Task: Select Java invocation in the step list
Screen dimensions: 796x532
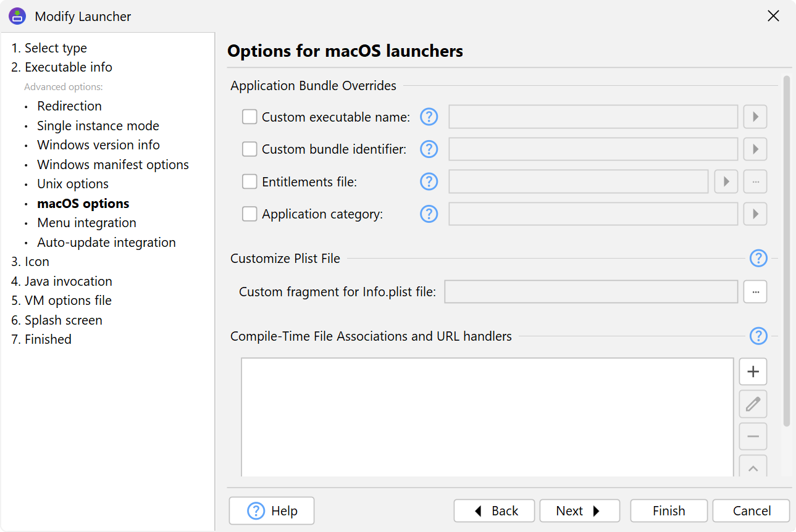Action: [68, 281]
